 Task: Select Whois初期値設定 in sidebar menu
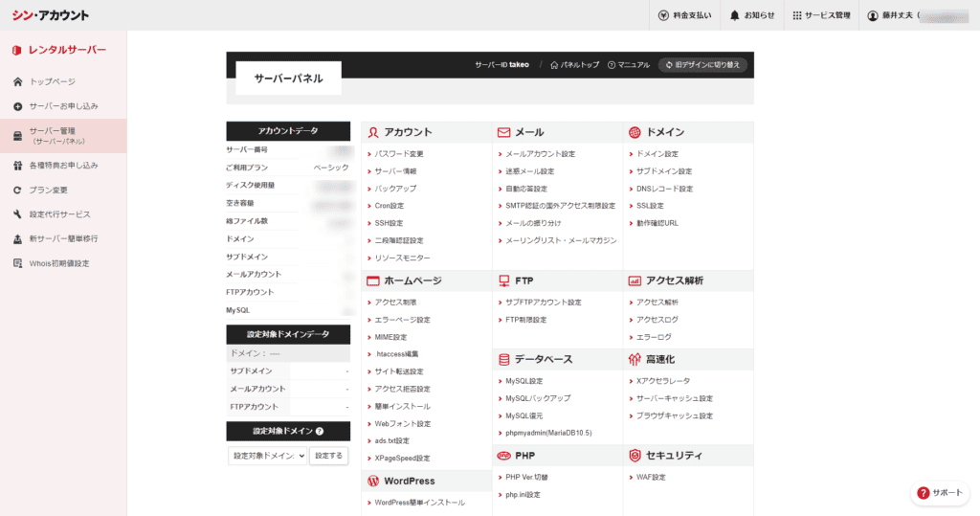pos(59,264)
